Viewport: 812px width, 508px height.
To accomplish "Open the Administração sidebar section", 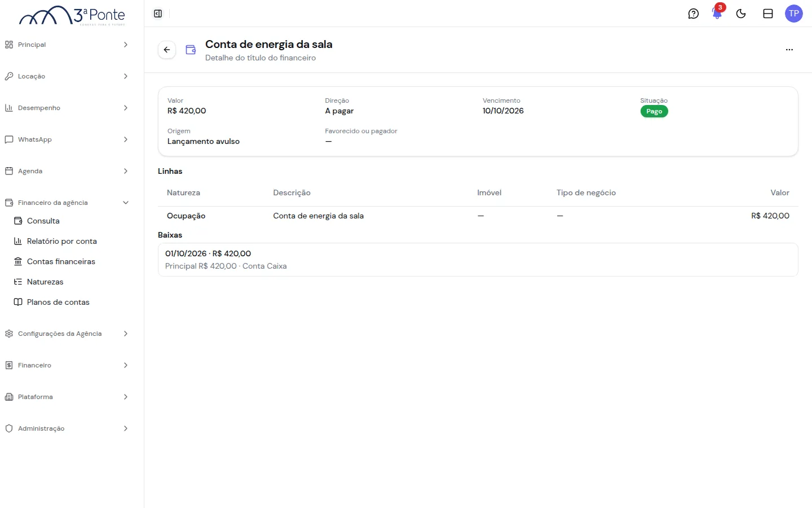I will (x=68, y=428).
